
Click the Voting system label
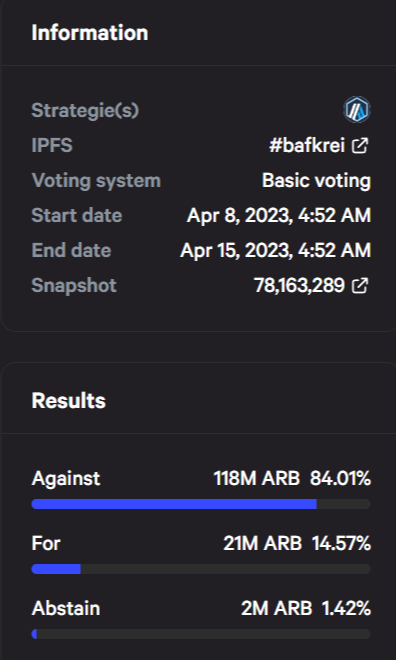click(x=96, y=181)
